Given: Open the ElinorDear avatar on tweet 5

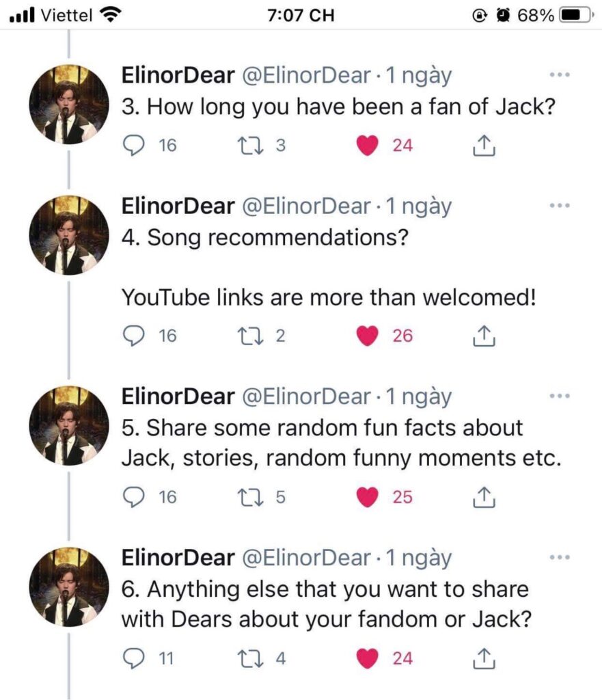Looking at the screenshot, I should 69,426.
